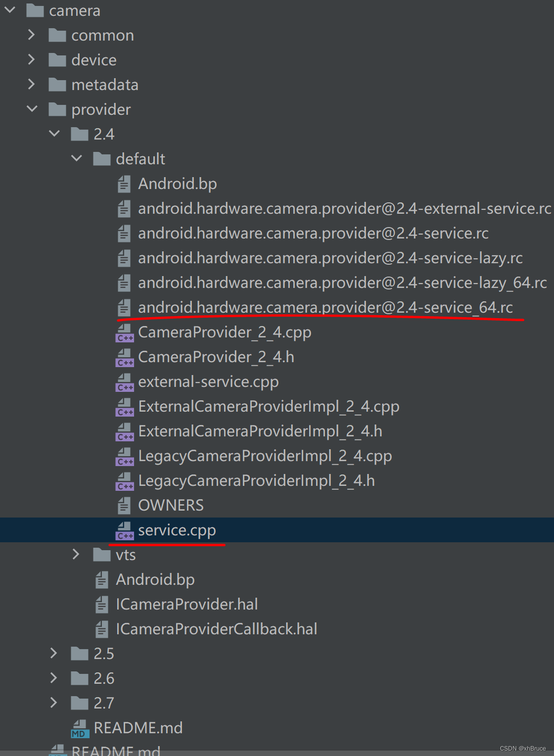The image size is (554, 756).
Task: Expand the vts folder
Action: click(x=75, y=555)
